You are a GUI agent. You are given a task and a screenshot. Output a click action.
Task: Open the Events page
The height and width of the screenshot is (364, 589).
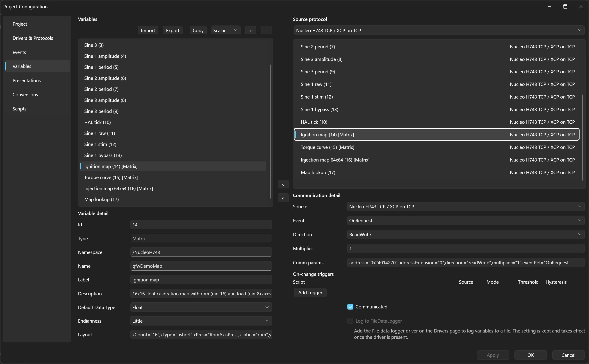37,52
